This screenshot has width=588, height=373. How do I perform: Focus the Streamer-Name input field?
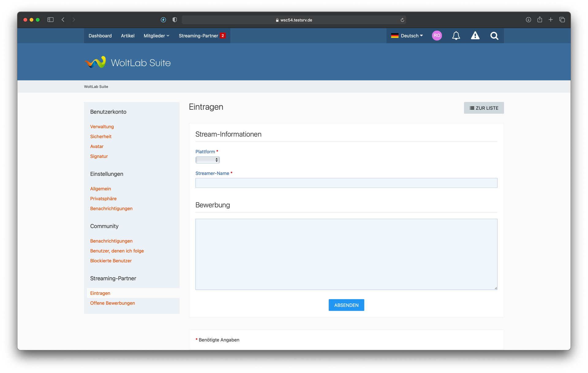pos(346,183)
